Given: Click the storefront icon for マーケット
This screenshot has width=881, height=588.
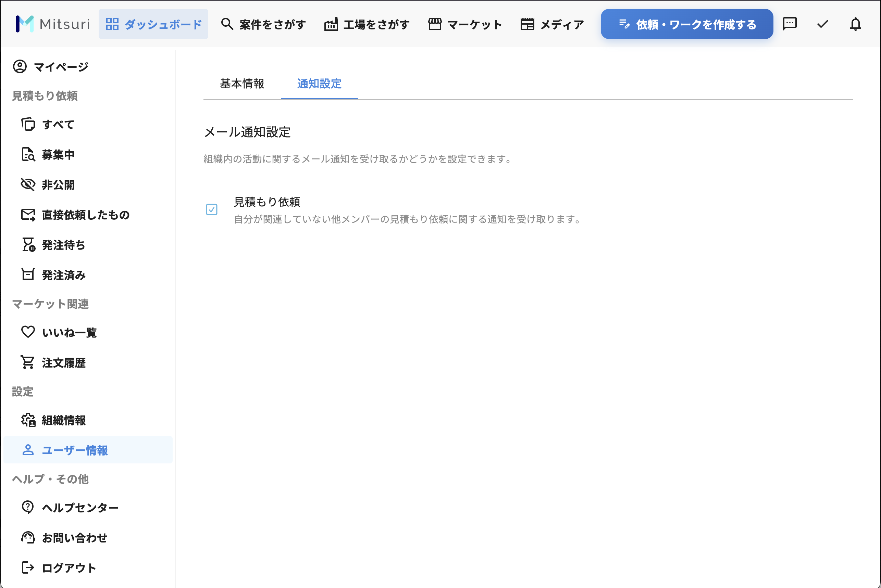Looking at the screenshot, I should [435, 24].
